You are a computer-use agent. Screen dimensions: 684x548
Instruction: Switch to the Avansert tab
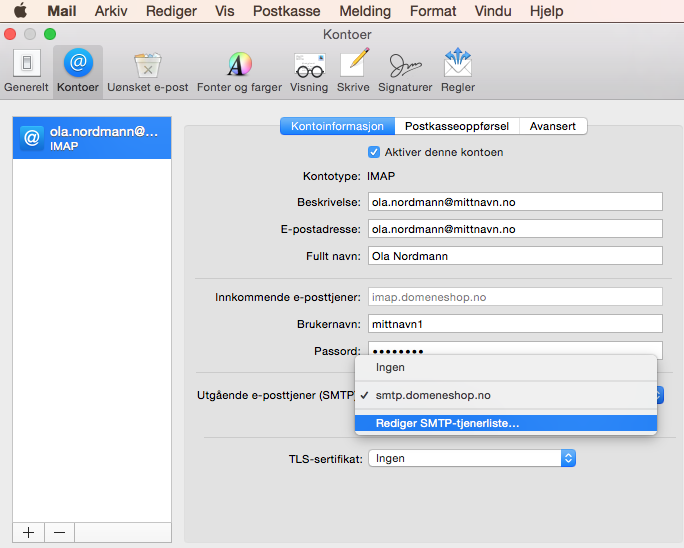(x=552, y=126)
